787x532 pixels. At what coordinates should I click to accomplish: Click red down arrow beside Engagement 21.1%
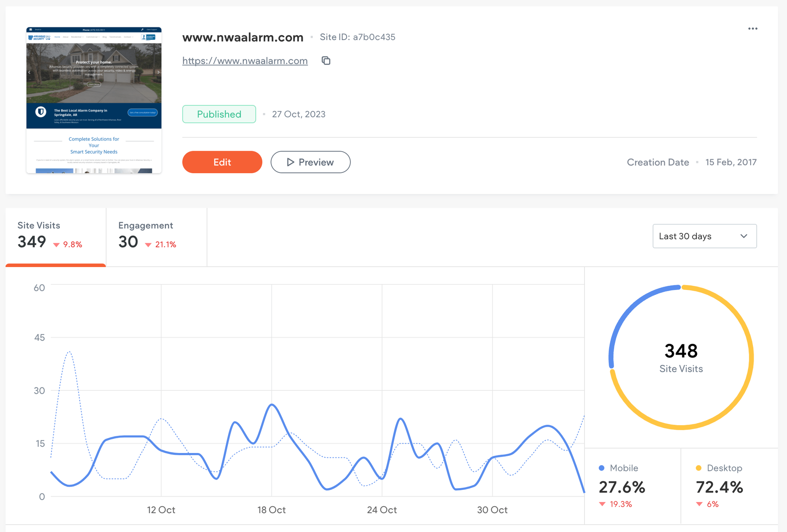pyautogui.click(x=148, y=245)
